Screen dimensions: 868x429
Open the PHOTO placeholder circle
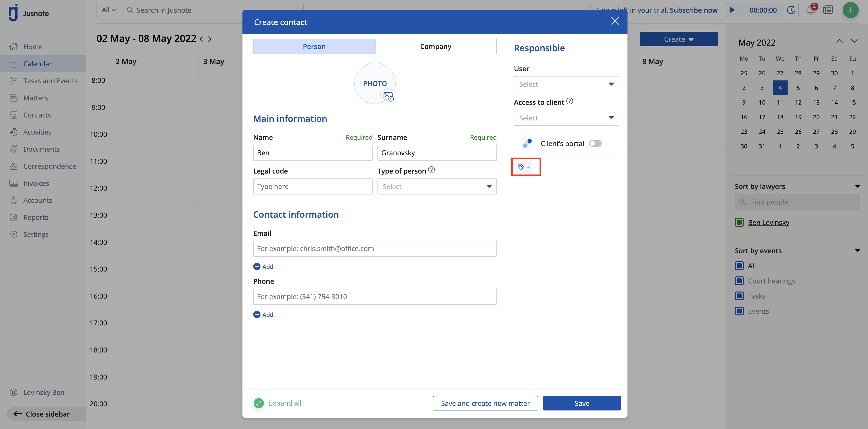point(375,83)
